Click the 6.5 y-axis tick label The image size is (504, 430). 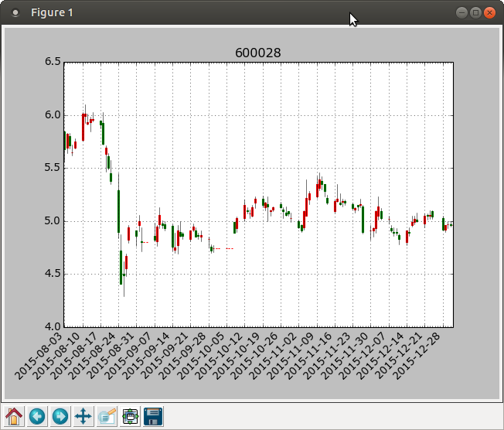click(x=53, y=61)
